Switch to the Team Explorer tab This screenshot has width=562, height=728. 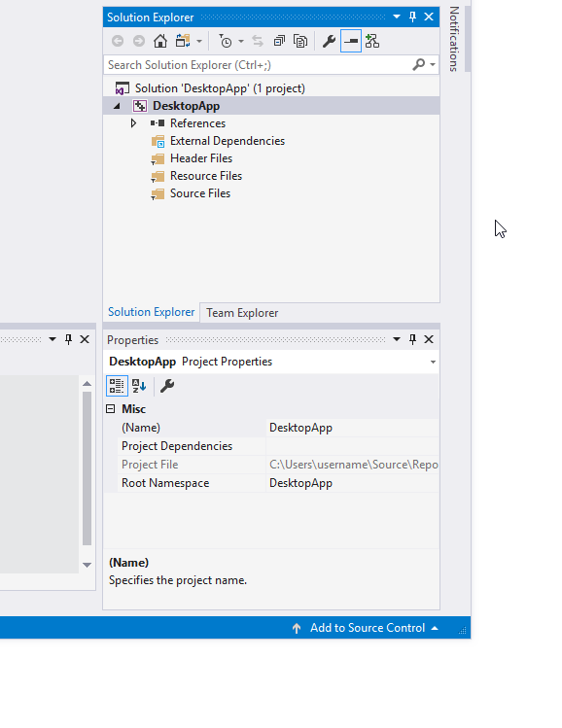click(242, 313)
